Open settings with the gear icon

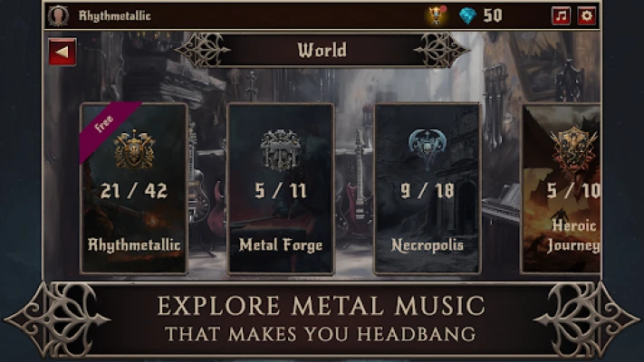587,16
